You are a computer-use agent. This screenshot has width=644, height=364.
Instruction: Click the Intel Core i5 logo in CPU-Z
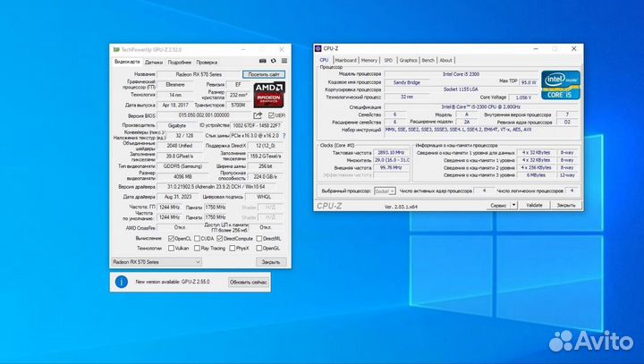561,85
